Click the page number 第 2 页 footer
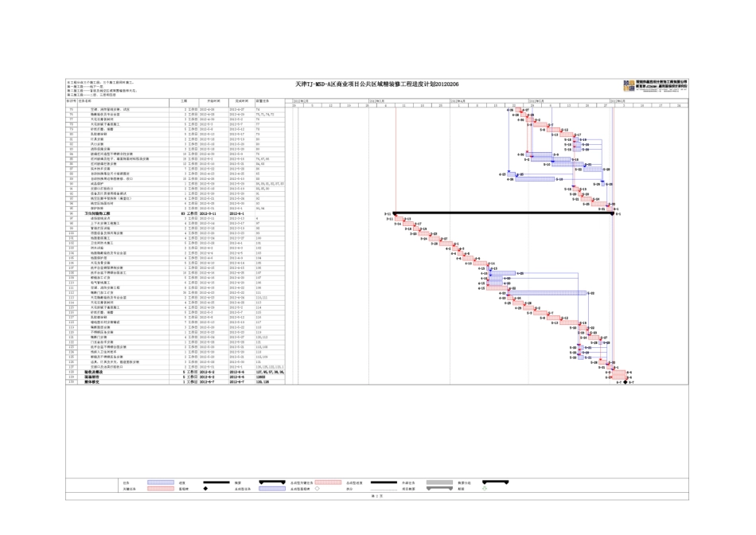The image size is (756, 535). point(377,496)
